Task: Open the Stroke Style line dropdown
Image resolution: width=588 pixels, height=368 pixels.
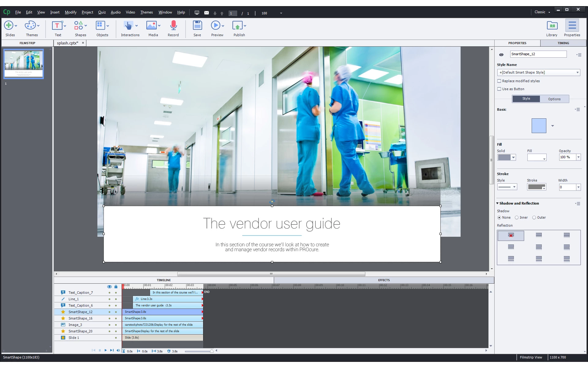Action: coord(507,187)
